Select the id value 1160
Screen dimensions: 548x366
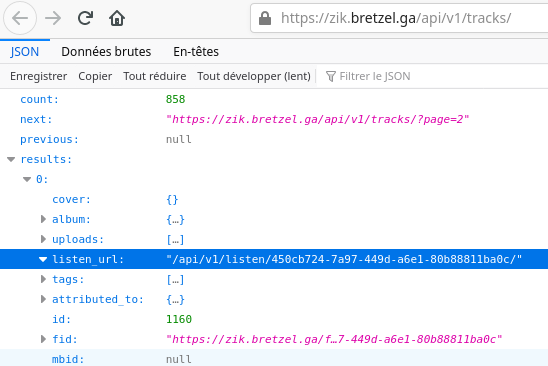(x=179, y=319)
